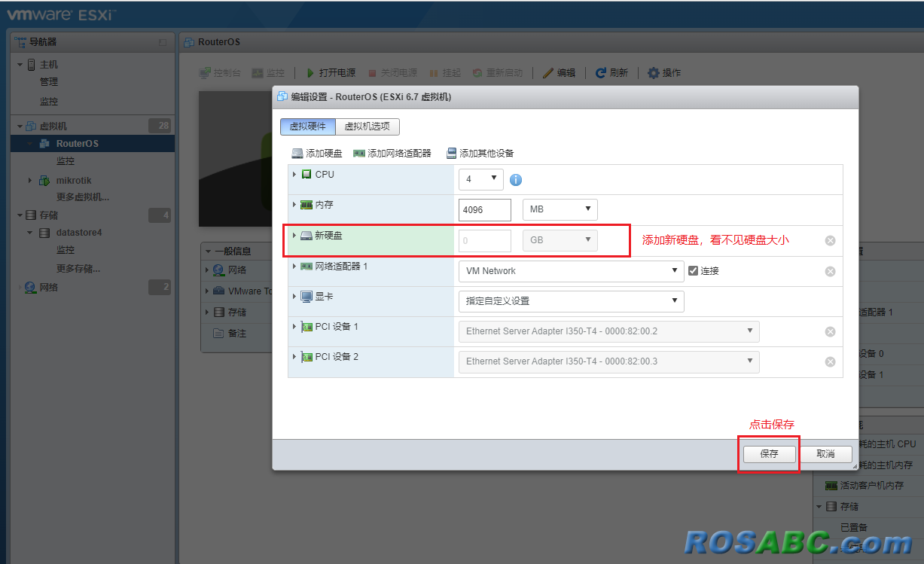Screen dimensions: 924x564
Task: Select 网络 in the navigator tree
Action: [48, 287]
